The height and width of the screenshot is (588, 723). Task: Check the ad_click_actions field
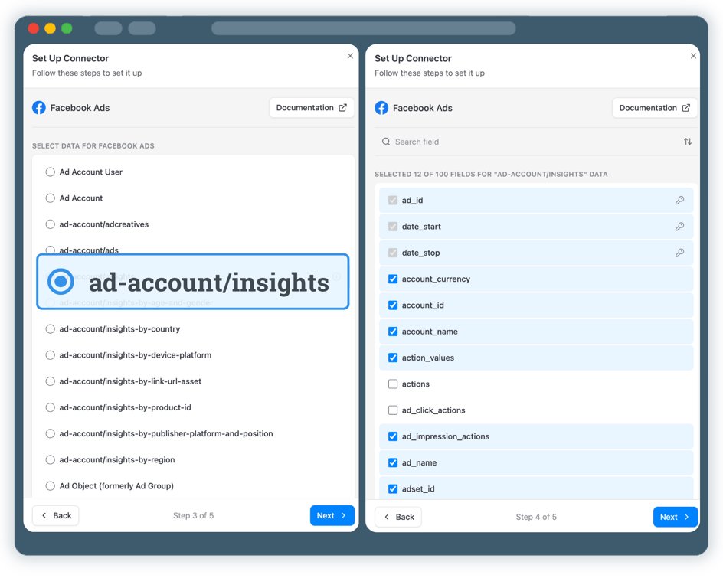pos(393,410)
